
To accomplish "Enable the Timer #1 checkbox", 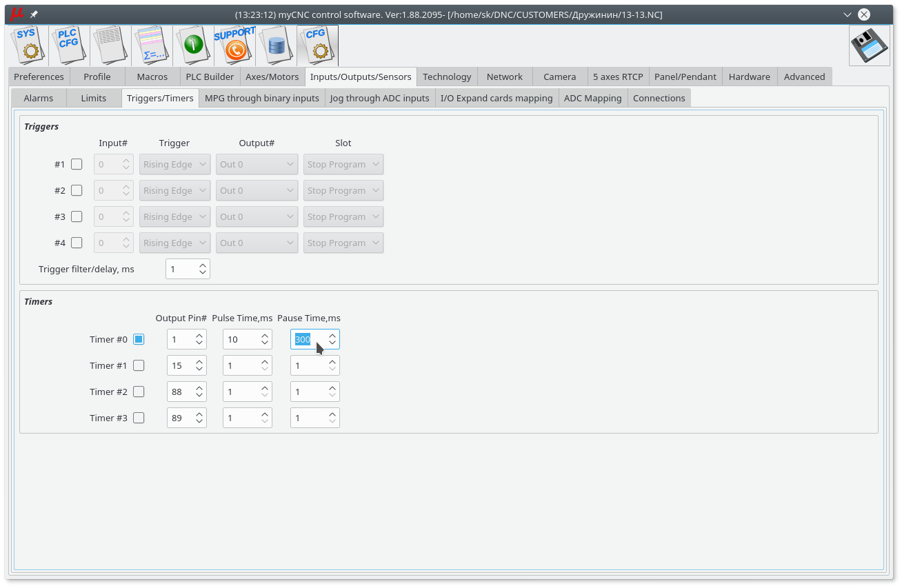I will click(139, 365).
